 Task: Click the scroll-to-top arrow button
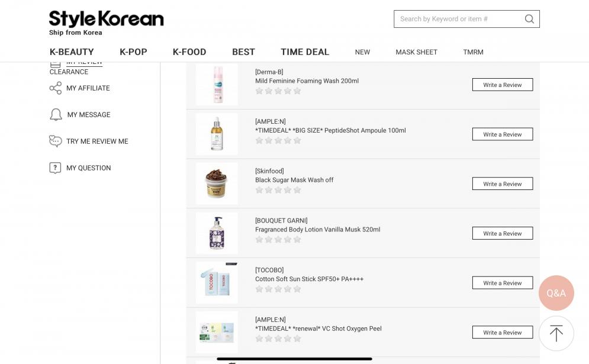pos(556,334)
